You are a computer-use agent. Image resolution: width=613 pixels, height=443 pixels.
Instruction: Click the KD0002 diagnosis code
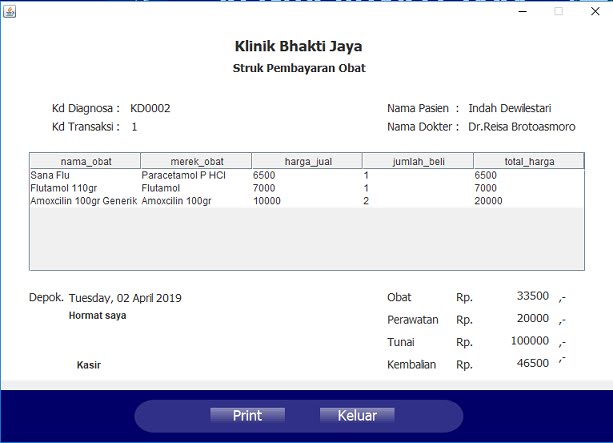pyautogui.click(x=150, y=108)
